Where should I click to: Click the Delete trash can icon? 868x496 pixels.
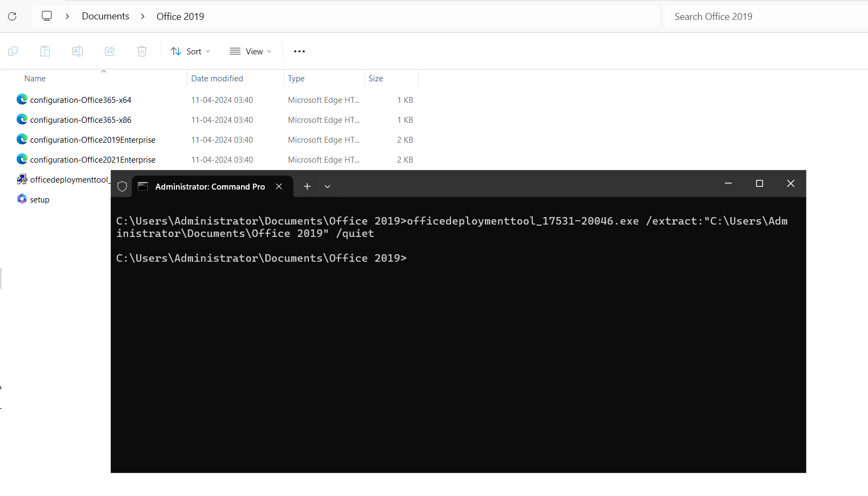point(142,51)
